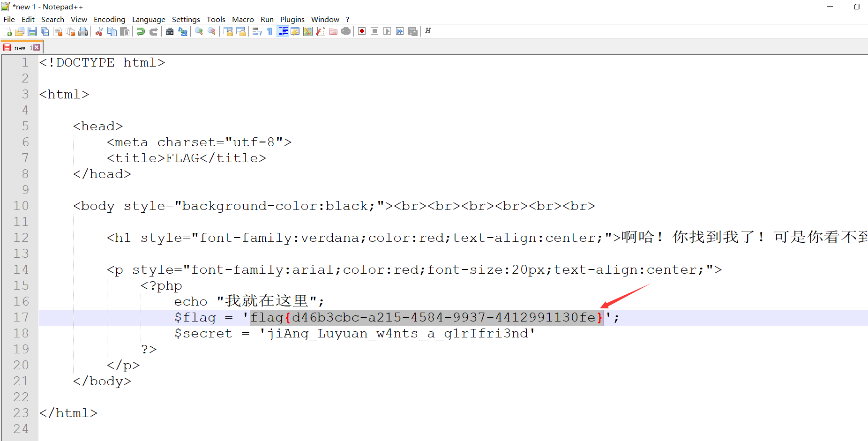Save the current file with the floppy icon

click(x=32, y=31)
